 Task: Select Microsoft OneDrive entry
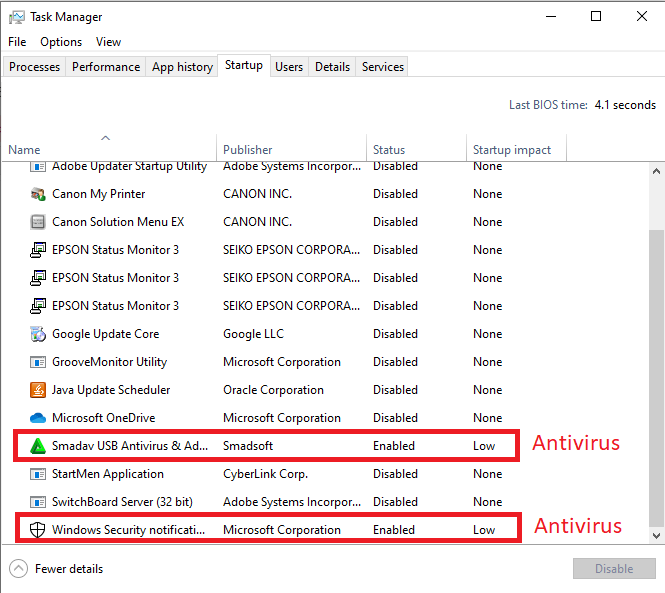tap(103, 418)
